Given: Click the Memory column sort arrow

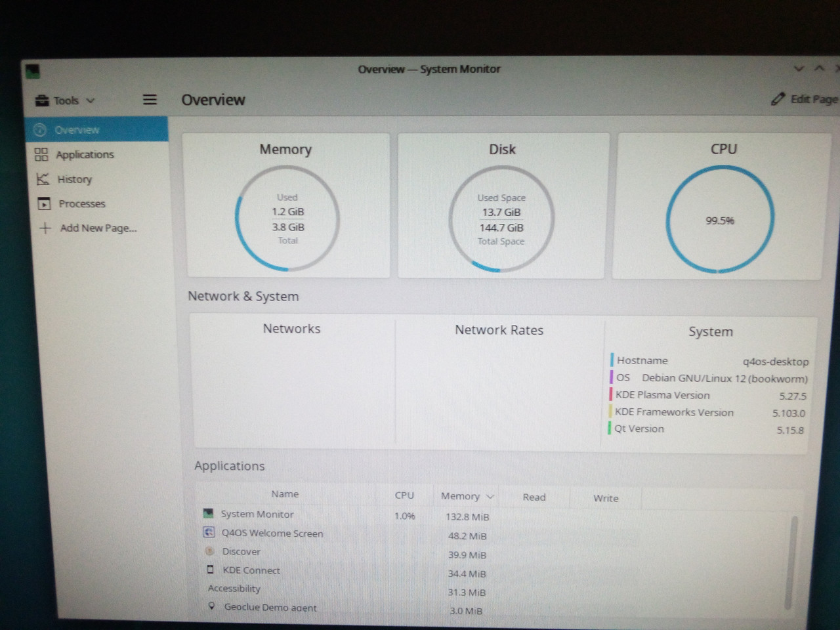Looking at the screenshot, I should pos(490,497).
